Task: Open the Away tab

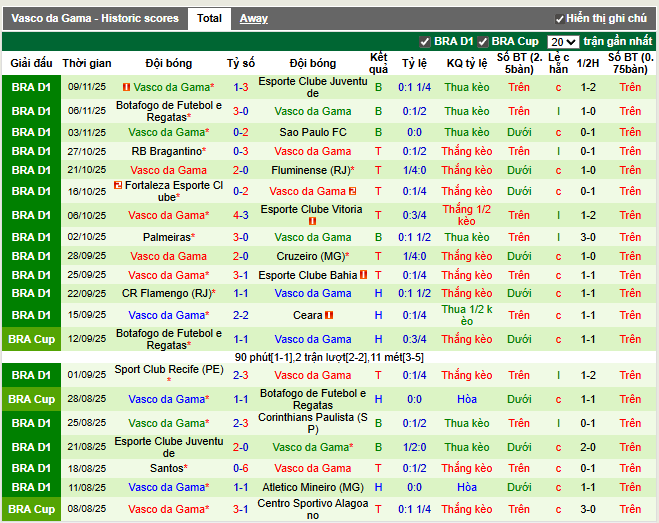Action: click(253, 18)
